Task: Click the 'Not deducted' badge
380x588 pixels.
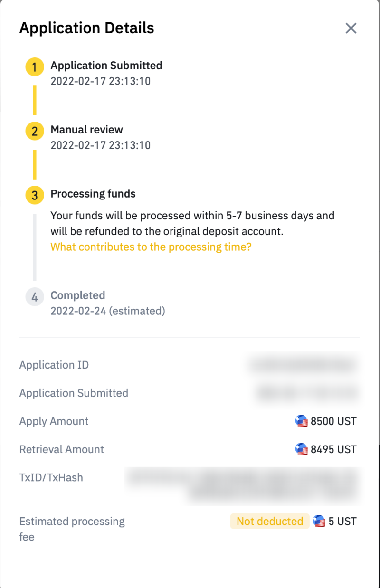Action: [270, 522]
